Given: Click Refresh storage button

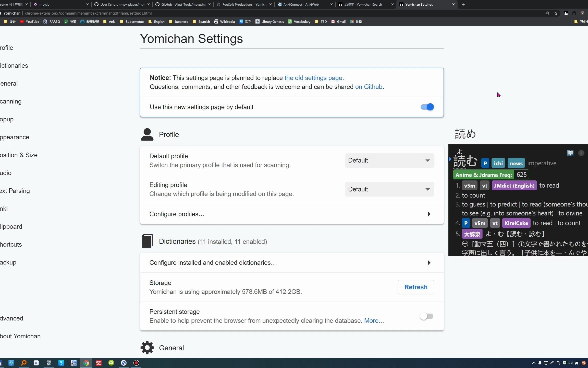Looking at the screenshot, I should (x=416, y=287).
